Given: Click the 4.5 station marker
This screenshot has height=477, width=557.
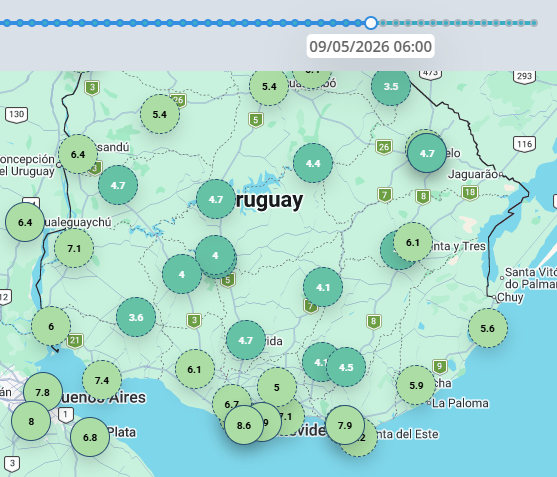Looking at the screenshot, I should pos(346,367).
